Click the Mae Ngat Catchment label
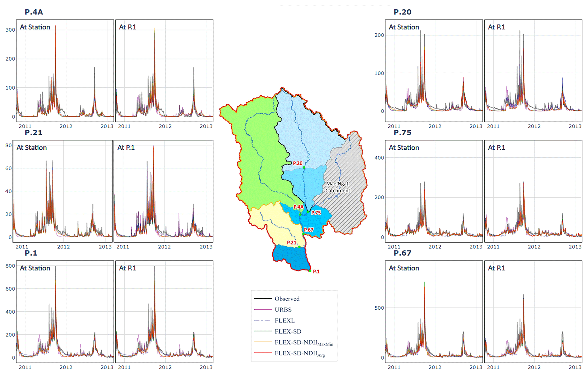The image size is (588, 375). coord(337,187)
